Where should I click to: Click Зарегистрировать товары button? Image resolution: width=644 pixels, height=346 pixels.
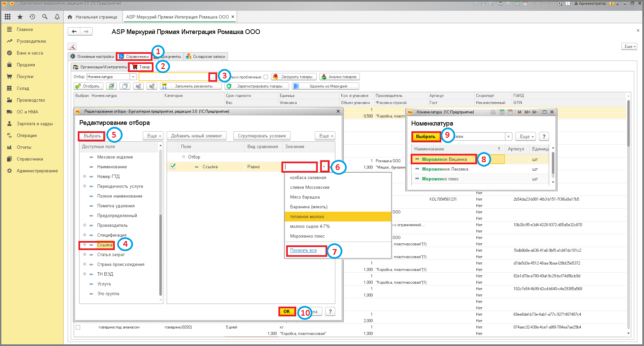coord(257,86)
